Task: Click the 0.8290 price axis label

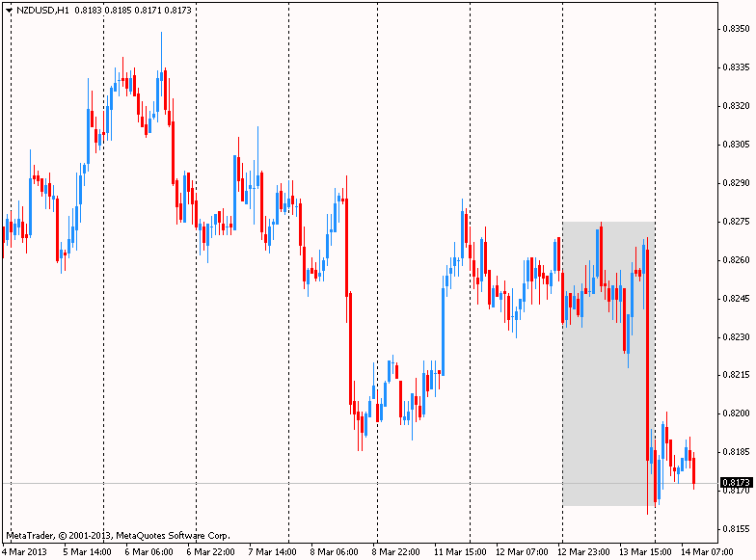Action: [x=736, y=183]
